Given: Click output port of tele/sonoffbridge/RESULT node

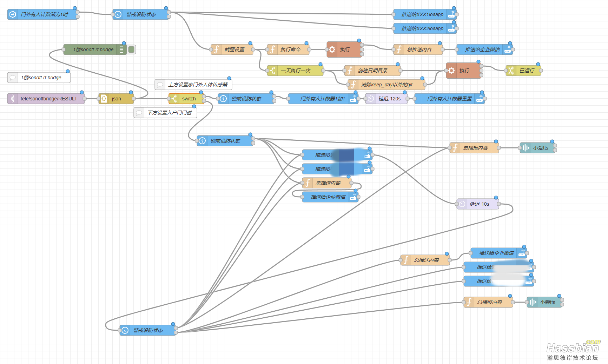Looking at the screenshot, I should click(x=85, y=99).
